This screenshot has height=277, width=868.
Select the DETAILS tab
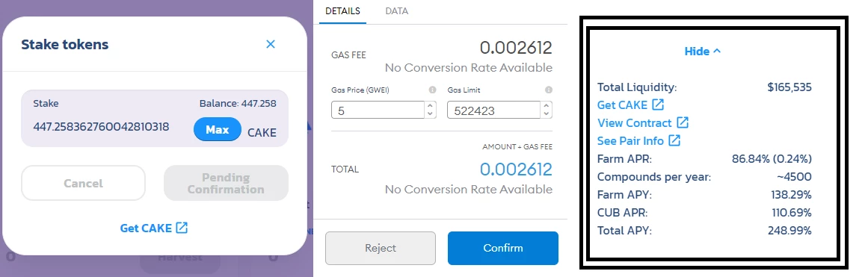point(342,11)
